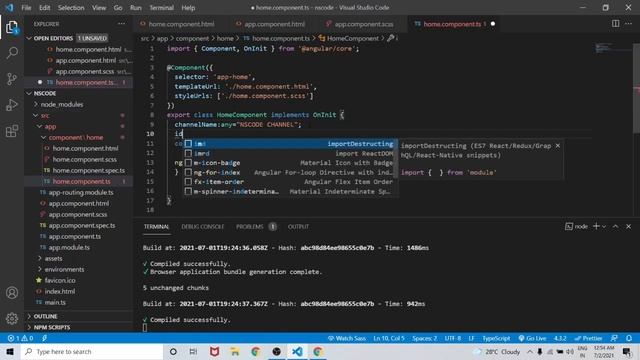Screen dimensions: 640x360
Task: Click HomeComponent breadcrumb
Action: click(x=352, y=38)
